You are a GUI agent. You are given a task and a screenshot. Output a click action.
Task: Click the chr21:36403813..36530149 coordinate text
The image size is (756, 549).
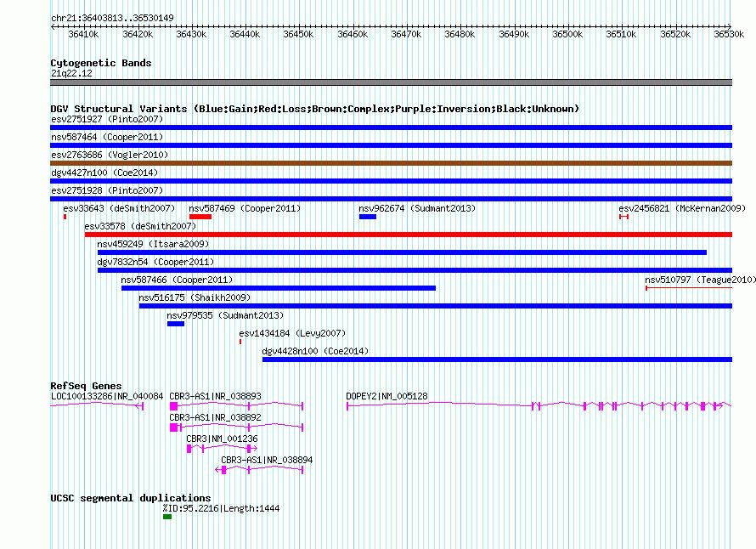coord(112,18)
